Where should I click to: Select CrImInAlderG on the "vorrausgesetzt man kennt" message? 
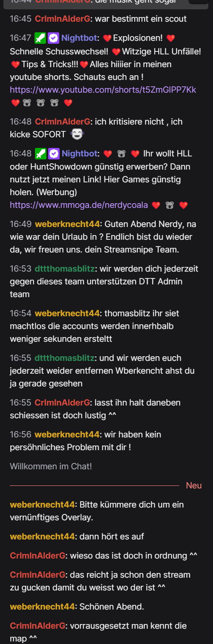tap(38, 626)
